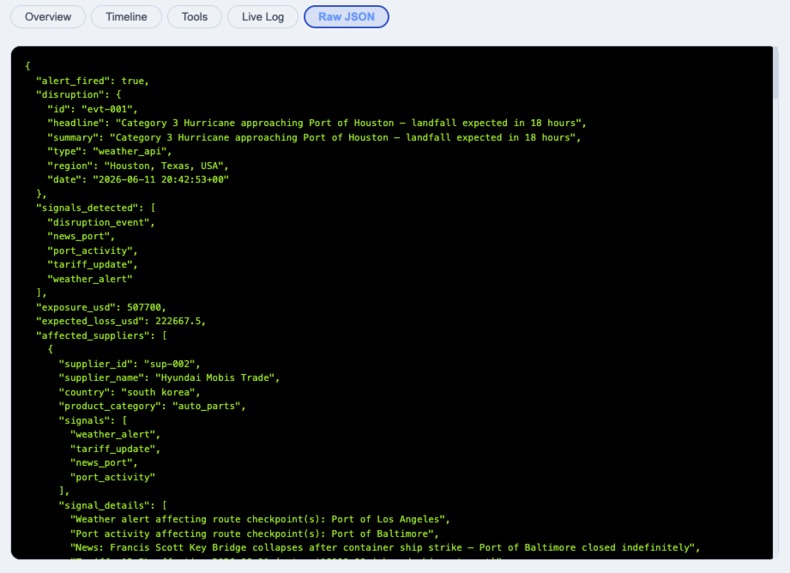Click the "id": "evt-001" line
Image resolution: width=790 pixels, height=573 pixels.
[92, 109]
